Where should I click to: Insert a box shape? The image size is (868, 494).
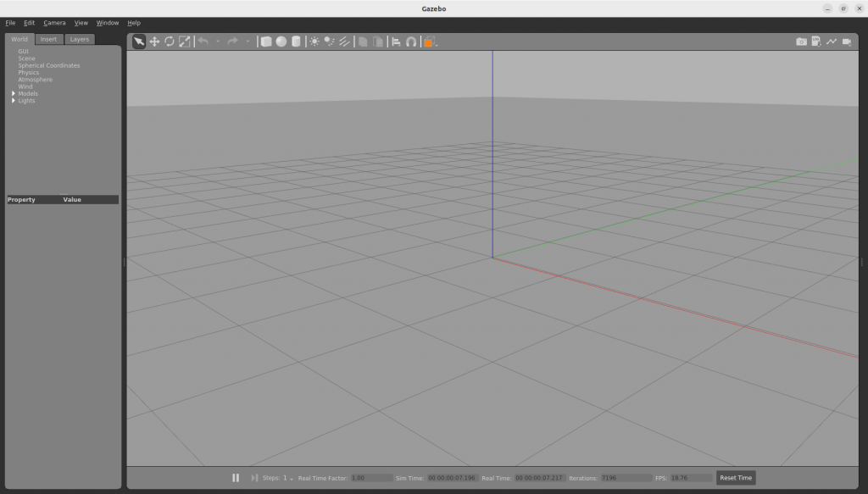pyautogui.click(x=266, y=42)
